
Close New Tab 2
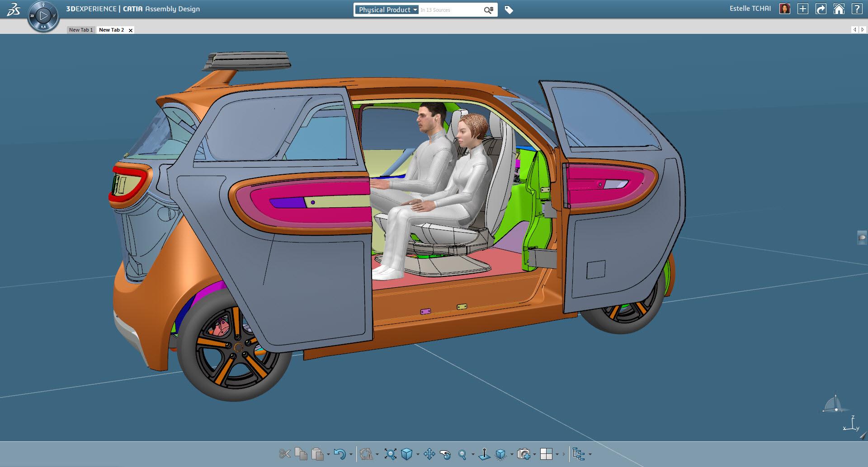coord(131,30)
